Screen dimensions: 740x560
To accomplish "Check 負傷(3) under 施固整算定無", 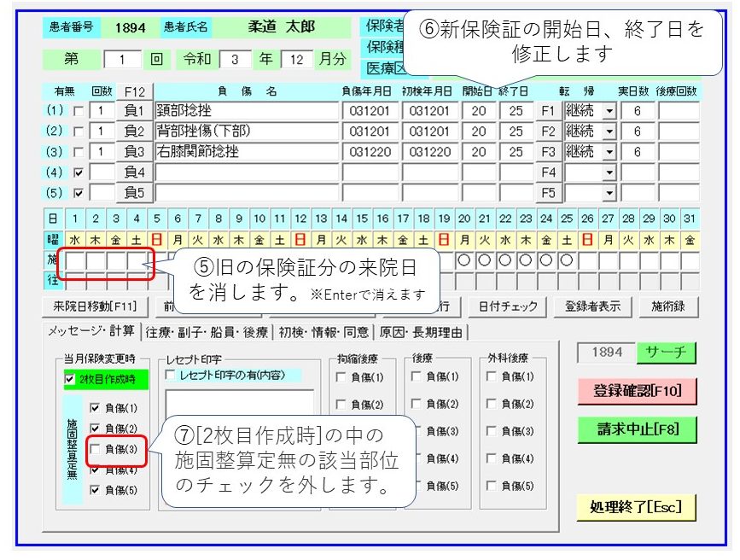I will pos(95,449).
